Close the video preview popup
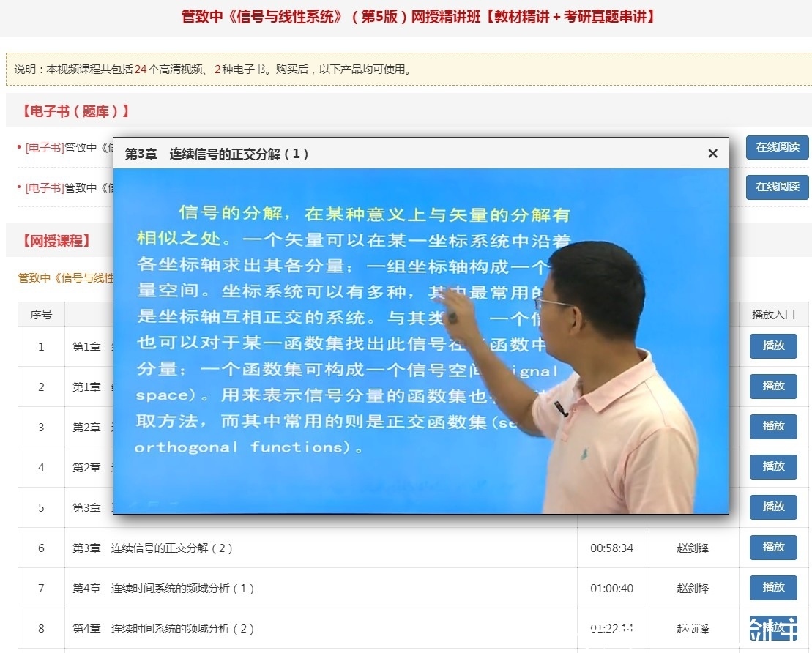The image size is (812, 653). 712,154
